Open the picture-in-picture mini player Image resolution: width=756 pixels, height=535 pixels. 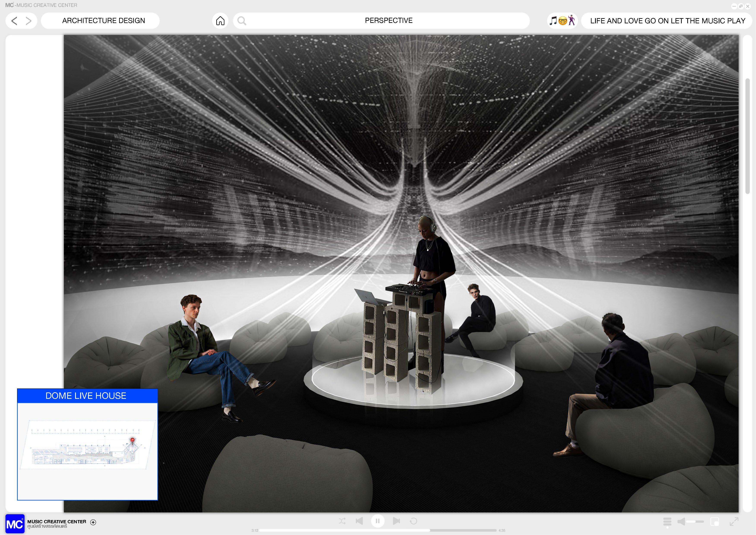click(x=715, y=521)
